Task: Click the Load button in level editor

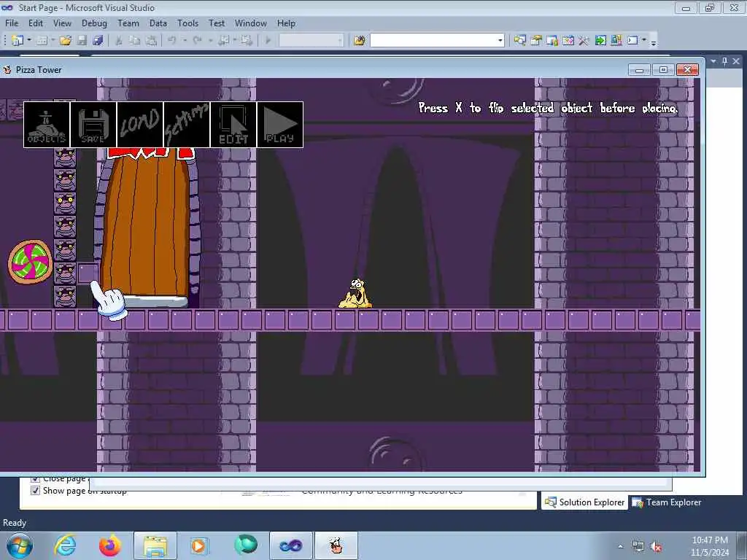Action: tap(140, 125)
